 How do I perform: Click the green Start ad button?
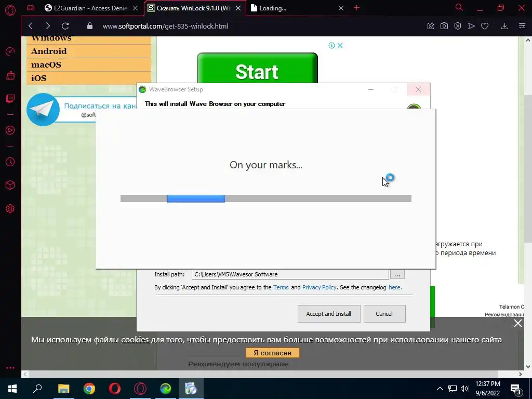[x=257, y=69]
